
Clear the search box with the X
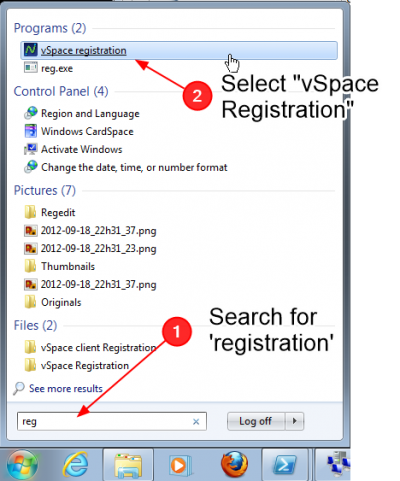(x=196, y=422)
